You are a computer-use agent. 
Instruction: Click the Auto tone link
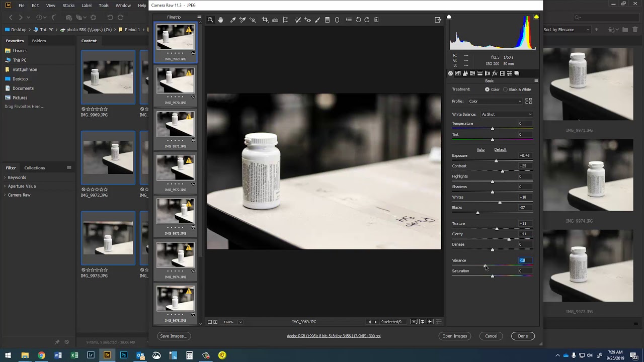click(480, 150)
